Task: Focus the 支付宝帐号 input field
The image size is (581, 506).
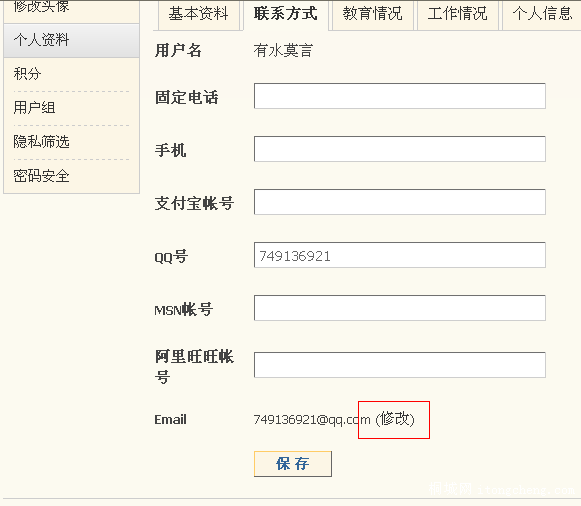Action: pyautogui.click(x=400, y=202)
